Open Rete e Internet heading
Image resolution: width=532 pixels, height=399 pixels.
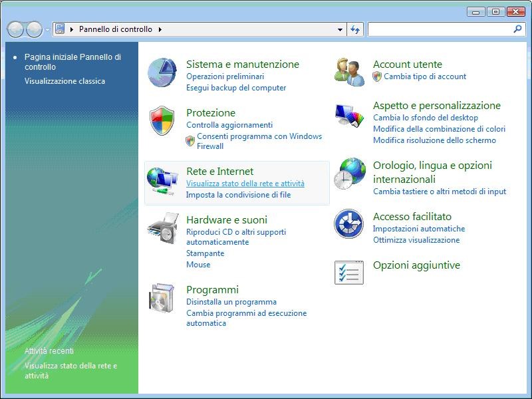pos(220,172)
